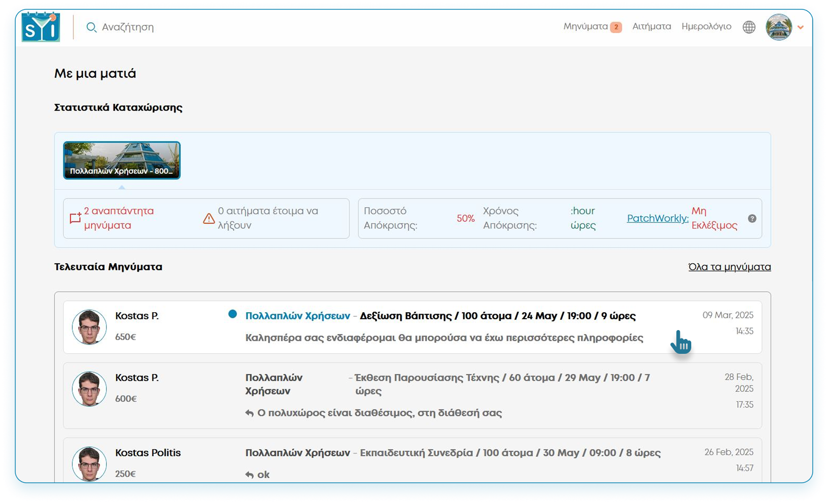Open the question mark help icon
The width and height of the screenshot is (828, 504).
coord(752,219)
